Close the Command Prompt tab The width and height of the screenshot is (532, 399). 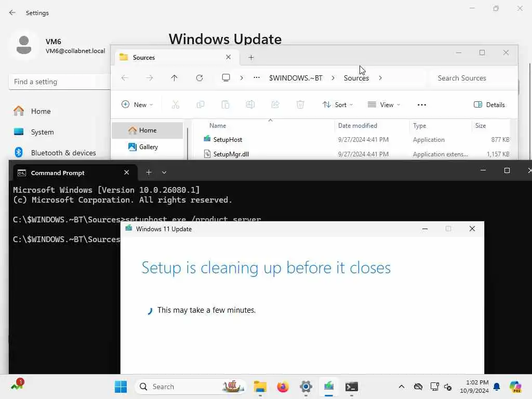point(127,172)
